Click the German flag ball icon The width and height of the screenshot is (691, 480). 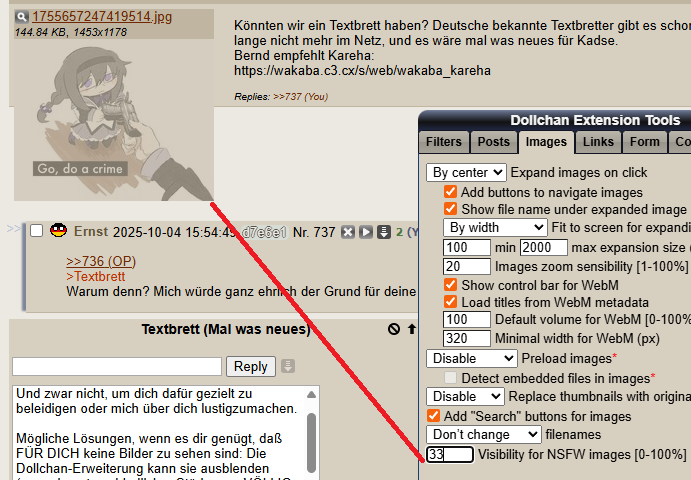58,231
